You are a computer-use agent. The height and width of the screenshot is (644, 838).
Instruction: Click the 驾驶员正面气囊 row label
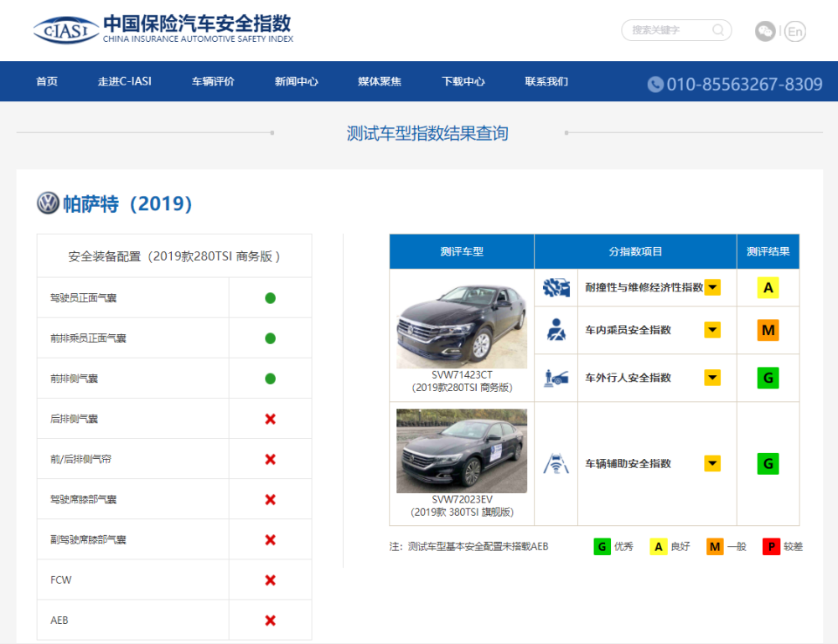(x=83, y=298)
